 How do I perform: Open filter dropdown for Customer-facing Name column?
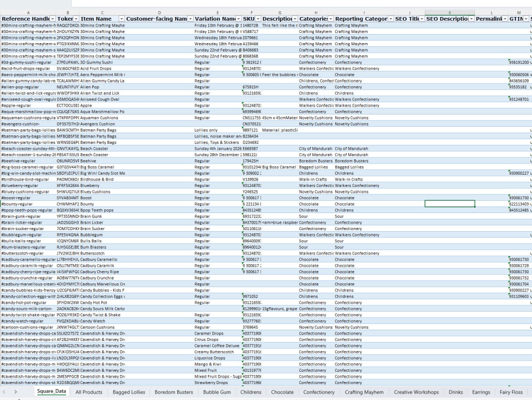pos(190,19)
